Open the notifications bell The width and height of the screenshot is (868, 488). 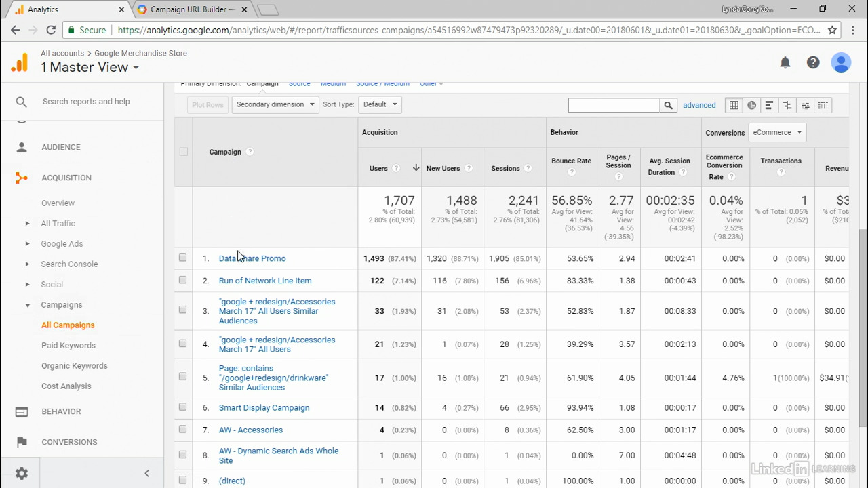(785, 62)
